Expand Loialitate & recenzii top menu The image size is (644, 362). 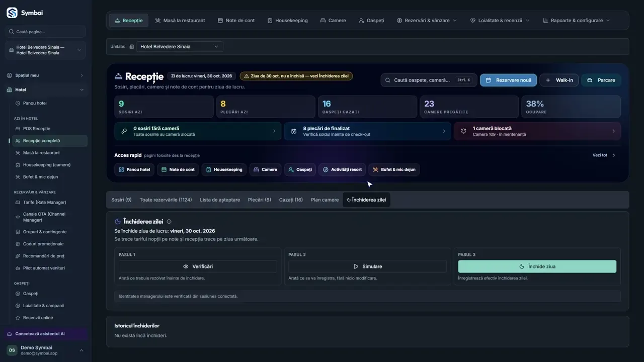pyautogui.click(x=500, y=21)
